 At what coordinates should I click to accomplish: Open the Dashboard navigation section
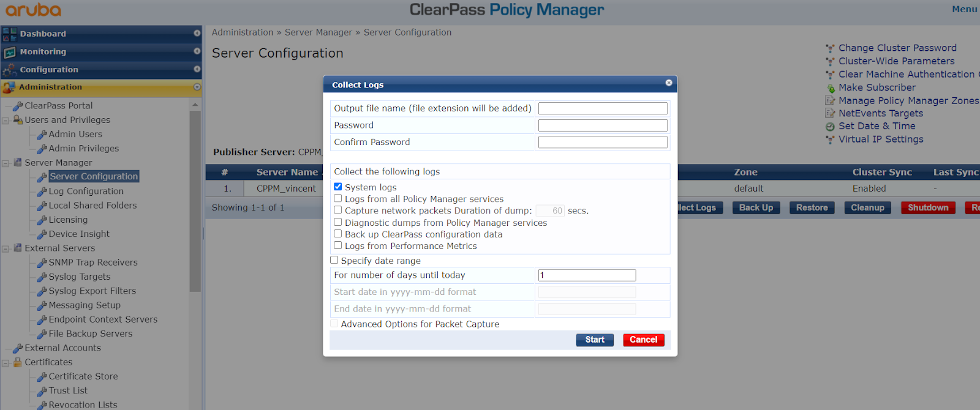[101, 34]
